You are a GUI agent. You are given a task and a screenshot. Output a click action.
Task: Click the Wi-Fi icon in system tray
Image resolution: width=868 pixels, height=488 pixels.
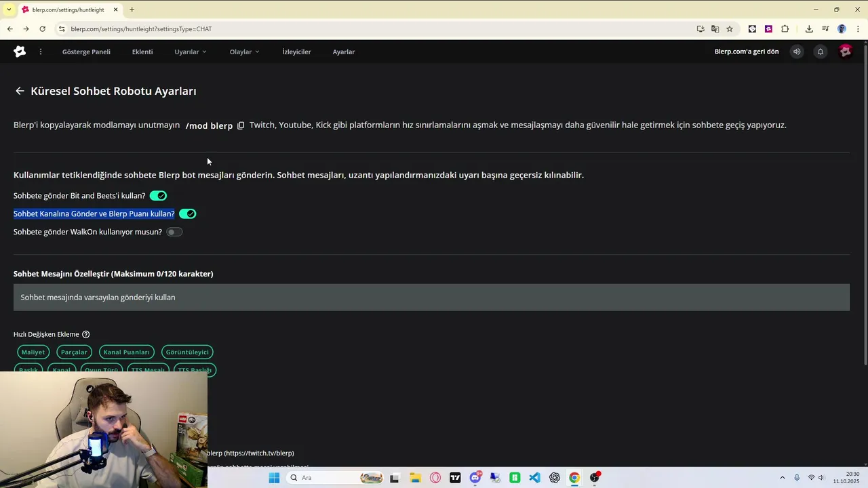811,478
